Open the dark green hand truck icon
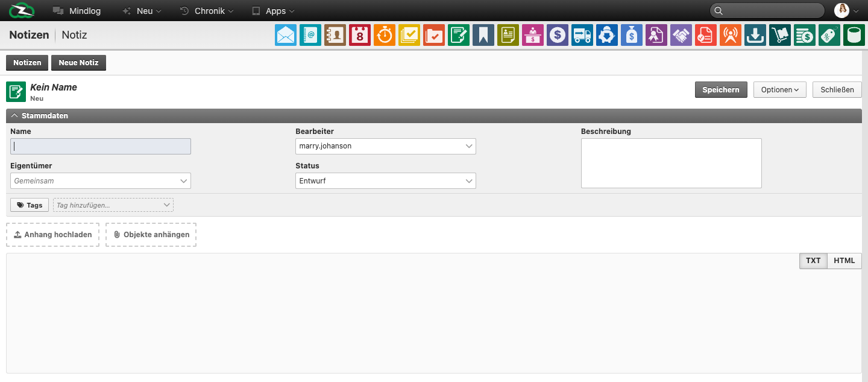 pos(780,35)
